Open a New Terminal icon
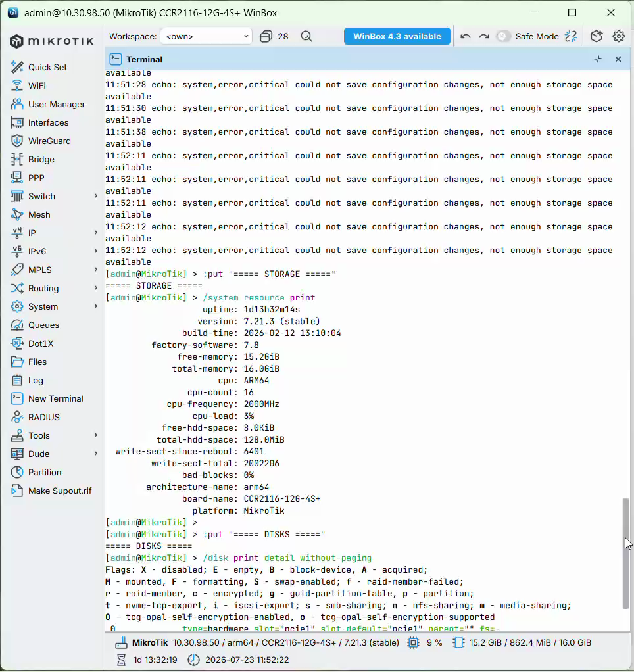634x672 pixels. point(16,399)
